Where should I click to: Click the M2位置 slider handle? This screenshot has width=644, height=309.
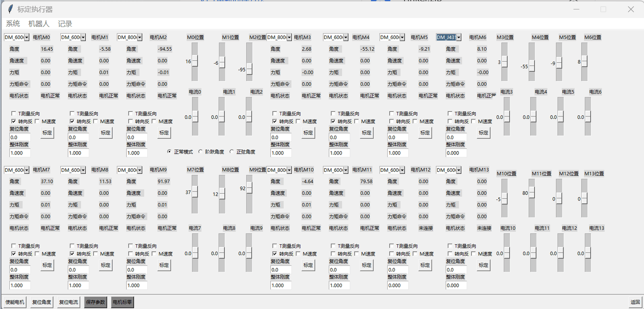point(250,69)
